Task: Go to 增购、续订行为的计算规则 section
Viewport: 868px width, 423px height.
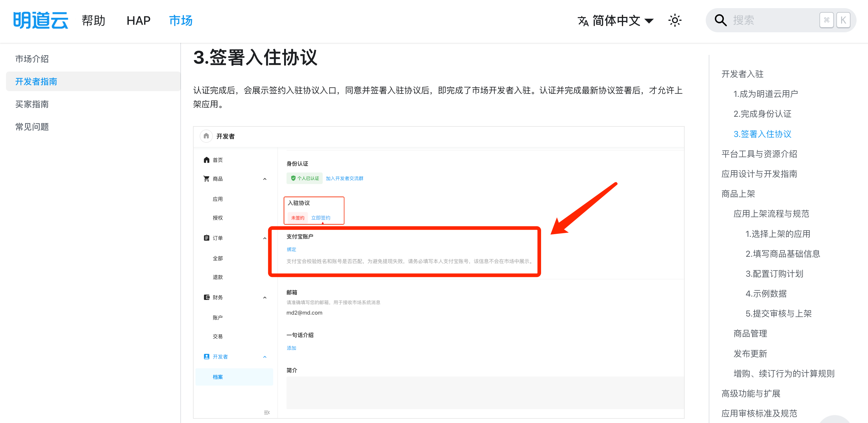Action: tap(784, 374)
